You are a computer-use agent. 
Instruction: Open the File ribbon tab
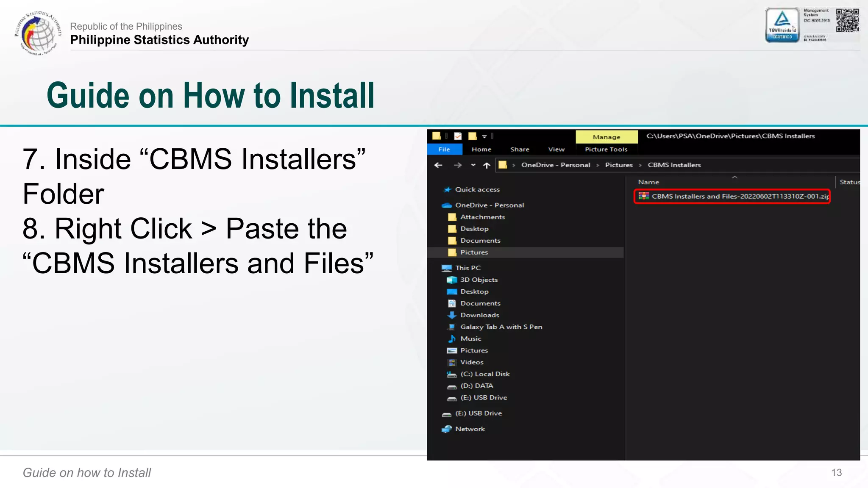coord(444,149)
